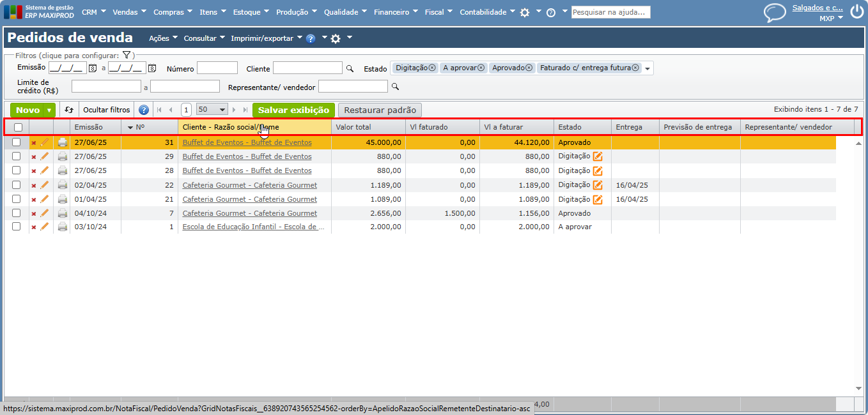Open the chat speech bubble icon

point(775,13)
